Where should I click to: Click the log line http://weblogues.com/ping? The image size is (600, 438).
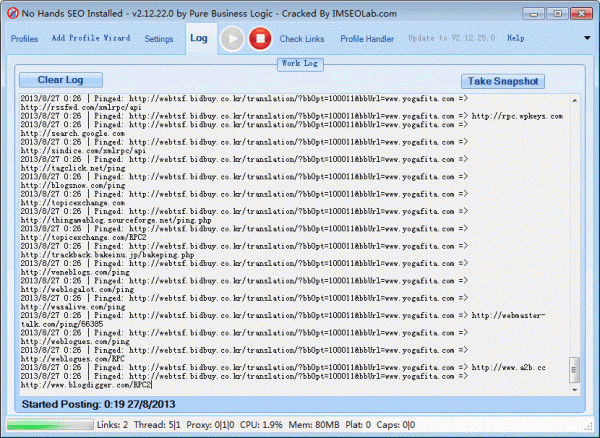pyautogui.click(x=75, y=342)
